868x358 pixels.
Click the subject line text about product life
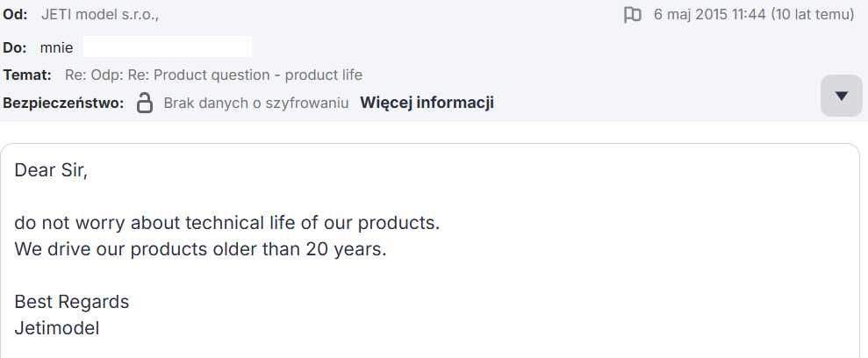click(213, 75)
